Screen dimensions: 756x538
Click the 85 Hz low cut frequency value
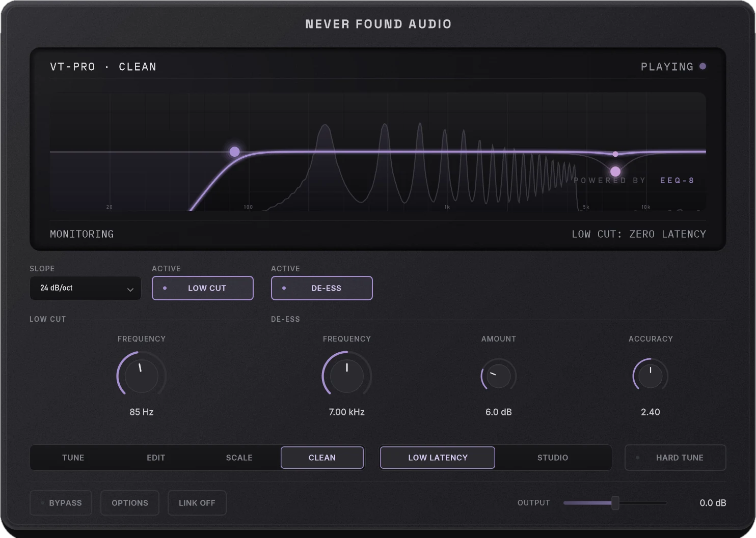[x=142, y=412]
